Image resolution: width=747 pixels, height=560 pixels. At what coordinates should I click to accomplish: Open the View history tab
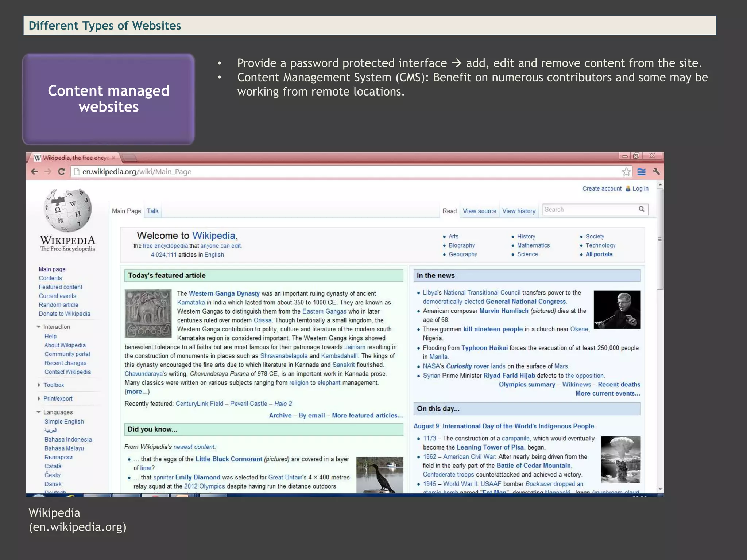(x=519, y=211)
